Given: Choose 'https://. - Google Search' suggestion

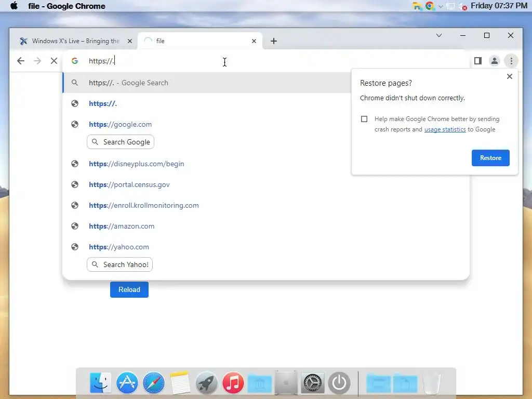Looking at the screenshot, I should point(207,83).
